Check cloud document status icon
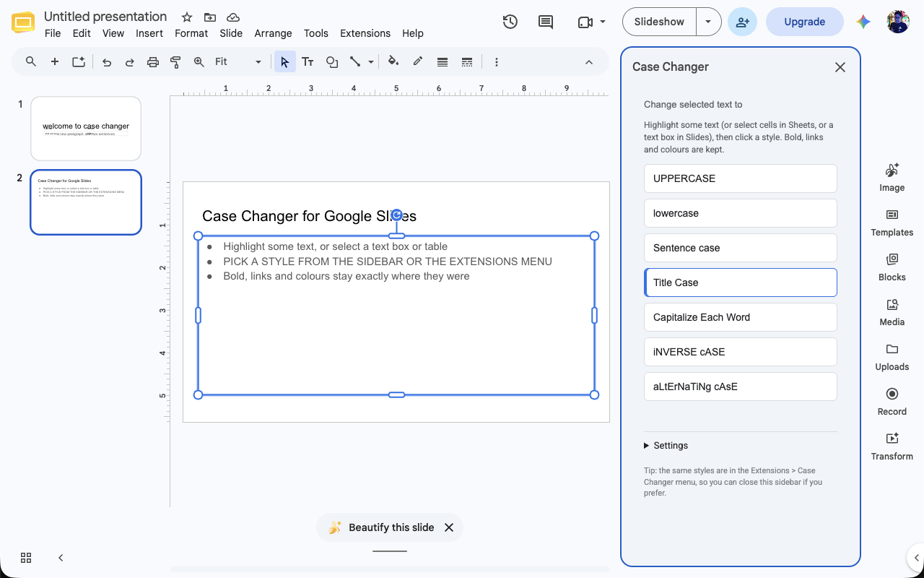Viewport: 924px width, 578px height. [233, 17]
